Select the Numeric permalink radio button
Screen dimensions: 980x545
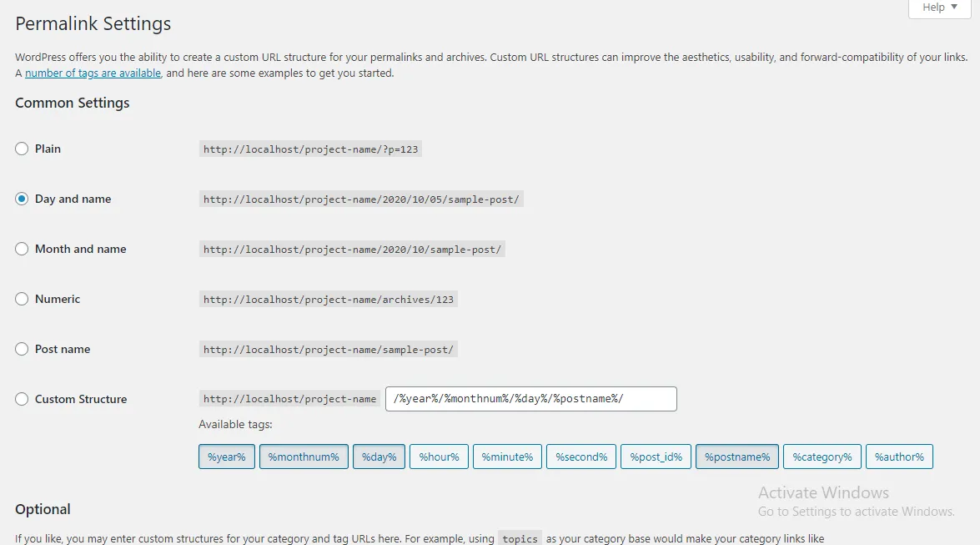[22, 299]
